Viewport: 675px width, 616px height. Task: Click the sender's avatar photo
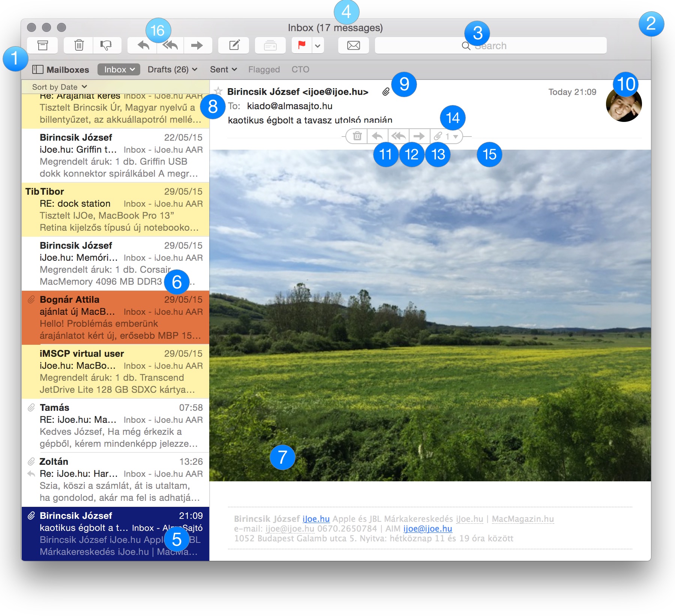point(624,104)
